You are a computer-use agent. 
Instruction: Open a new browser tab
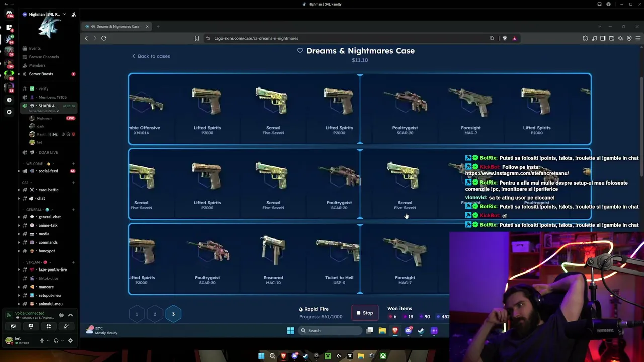click(x=158, y=26)
